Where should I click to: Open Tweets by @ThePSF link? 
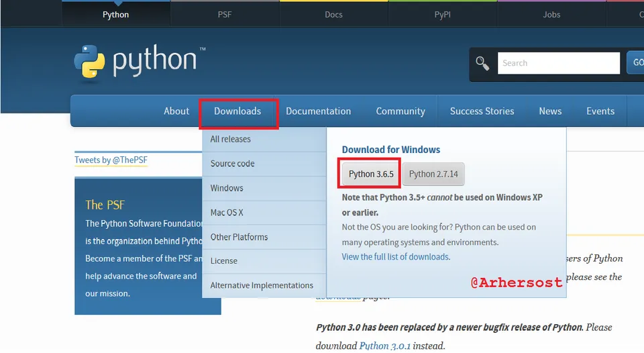(111, 160)
